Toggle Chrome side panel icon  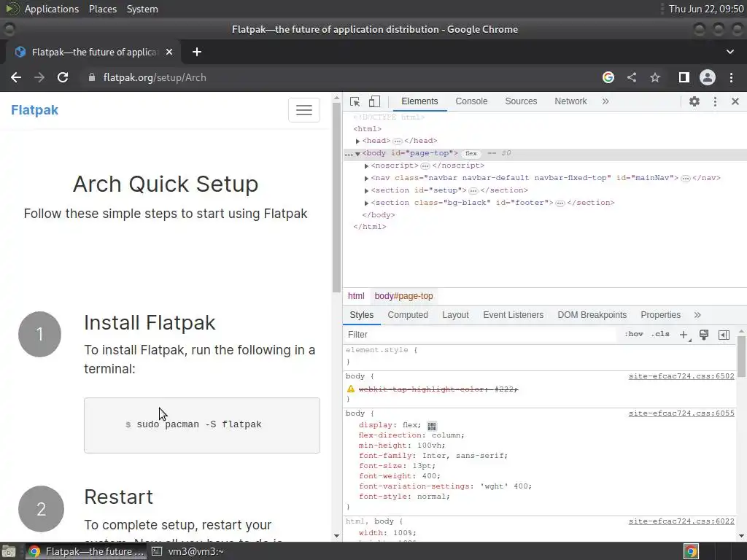coord(684,77)
